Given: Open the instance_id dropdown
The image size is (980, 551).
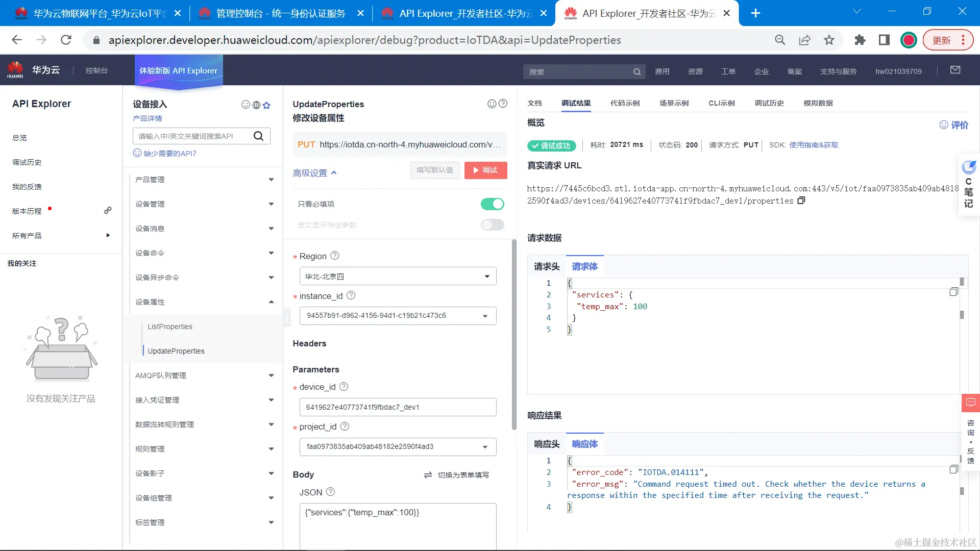Looking at the screenshot, I should point(398,316).
